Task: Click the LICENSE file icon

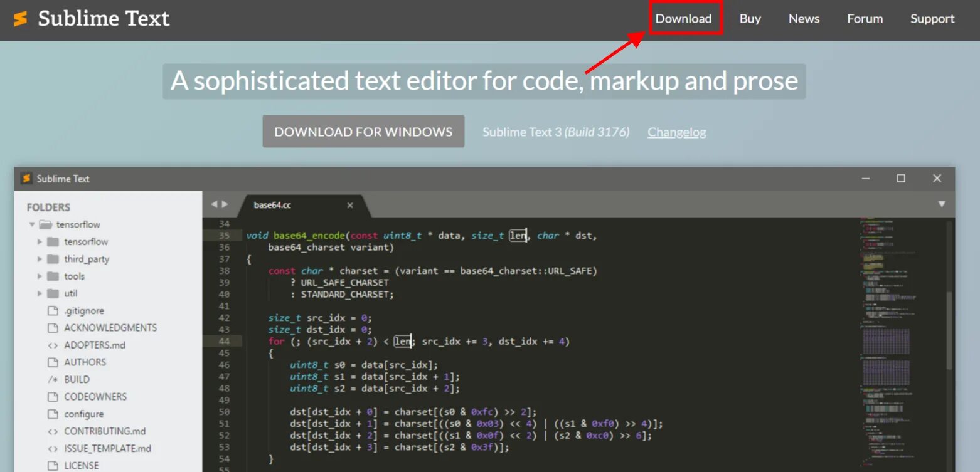Action: tap(53, 466)
